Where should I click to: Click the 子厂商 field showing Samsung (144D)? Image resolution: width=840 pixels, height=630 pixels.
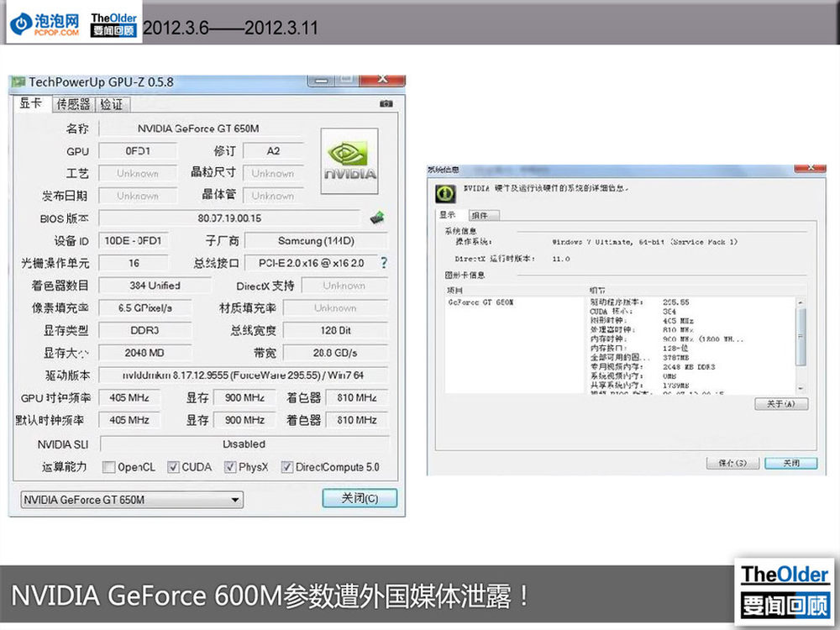click(316, 240)
